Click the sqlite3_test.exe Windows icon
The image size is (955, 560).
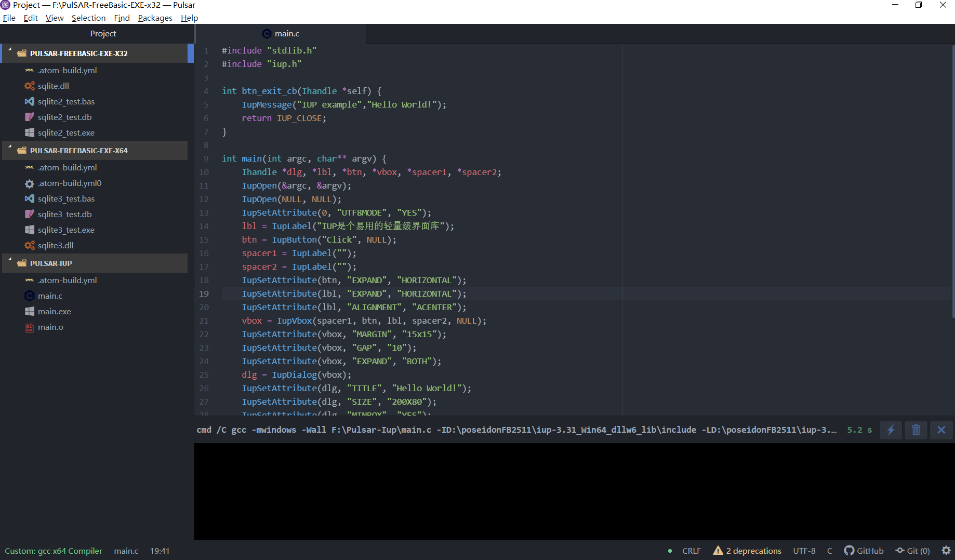point(30,230)
